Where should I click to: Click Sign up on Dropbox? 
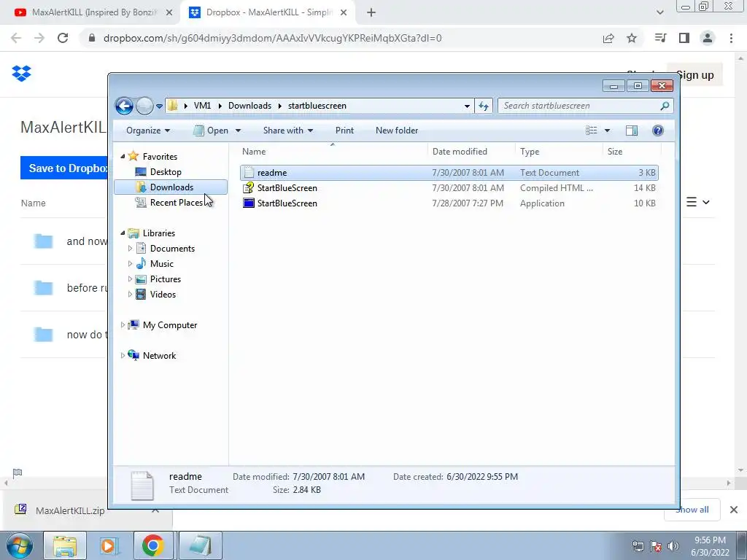[x=697, y=75]
